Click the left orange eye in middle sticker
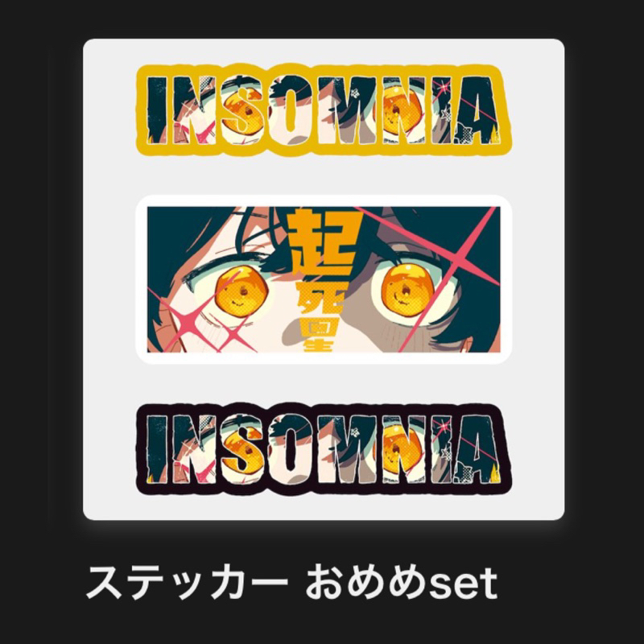The width and height of the screenshot is (644, 644). tap(241, 291)
